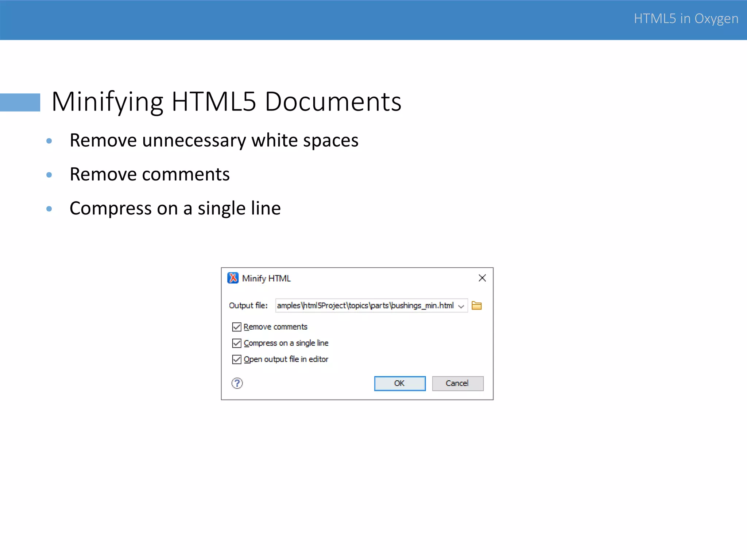Click the folder browse icon beside Output file
Image resolution: width=747 pixels, height=560 pixels.
[x=476, y=306]
